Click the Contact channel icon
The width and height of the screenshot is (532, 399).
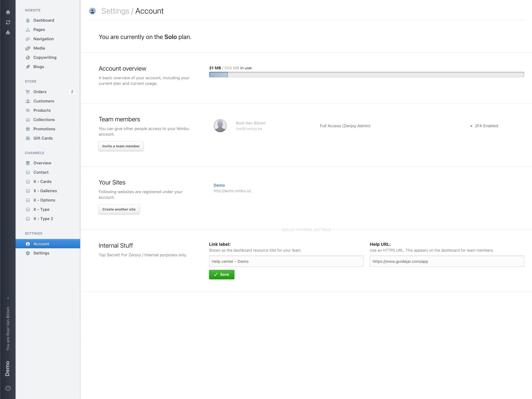click(28, 172)
